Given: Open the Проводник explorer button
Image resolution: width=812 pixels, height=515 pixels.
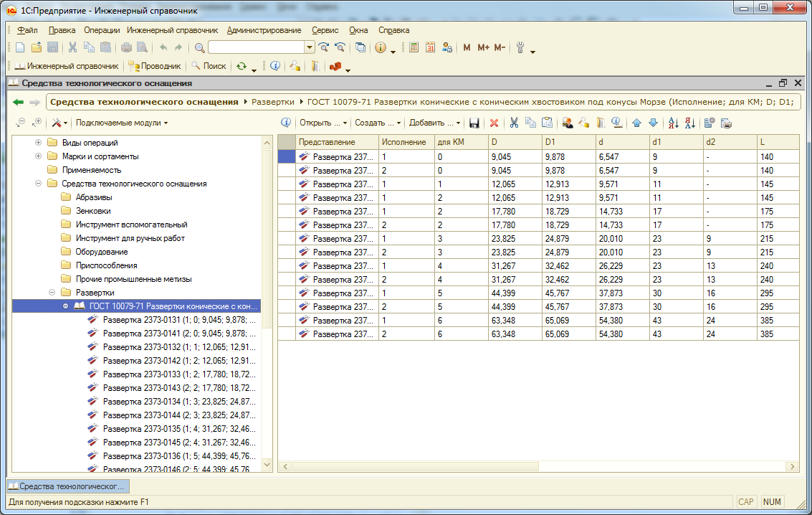Looking at the screenshot, I should (155, 66).
